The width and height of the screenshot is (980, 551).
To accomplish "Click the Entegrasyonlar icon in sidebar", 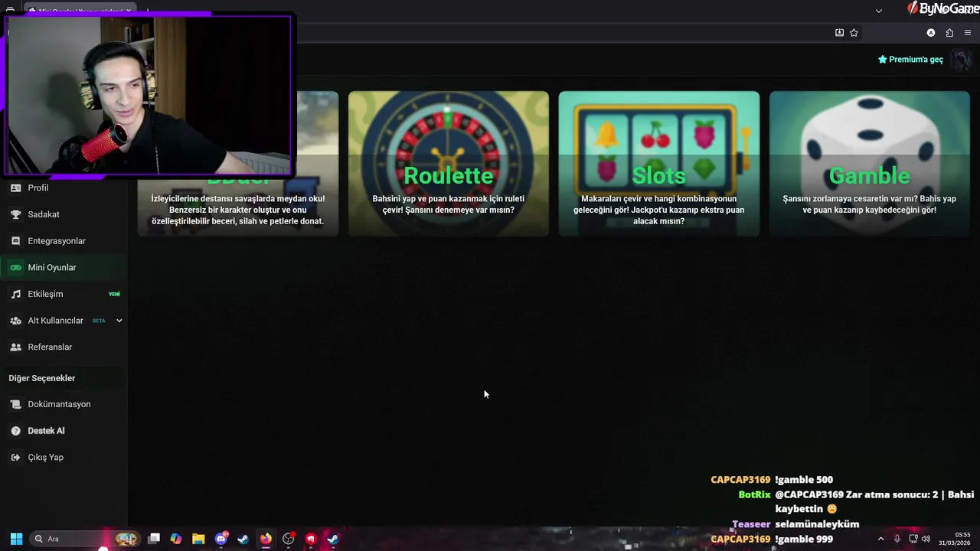I will 15,241.
